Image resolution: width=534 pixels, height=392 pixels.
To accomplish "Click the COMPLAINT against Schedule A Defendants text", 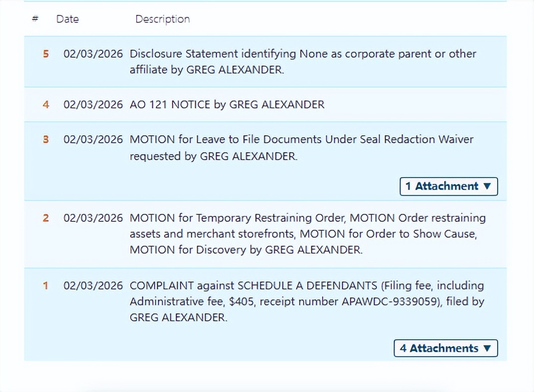I will (306, 301).
